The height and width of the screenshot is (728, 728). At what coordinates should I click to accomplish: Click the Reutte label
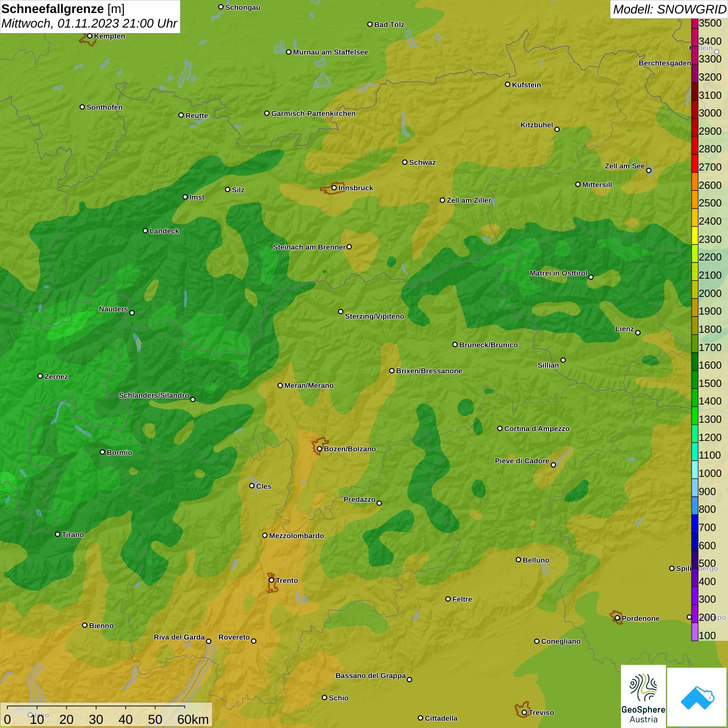pos(197,115)
